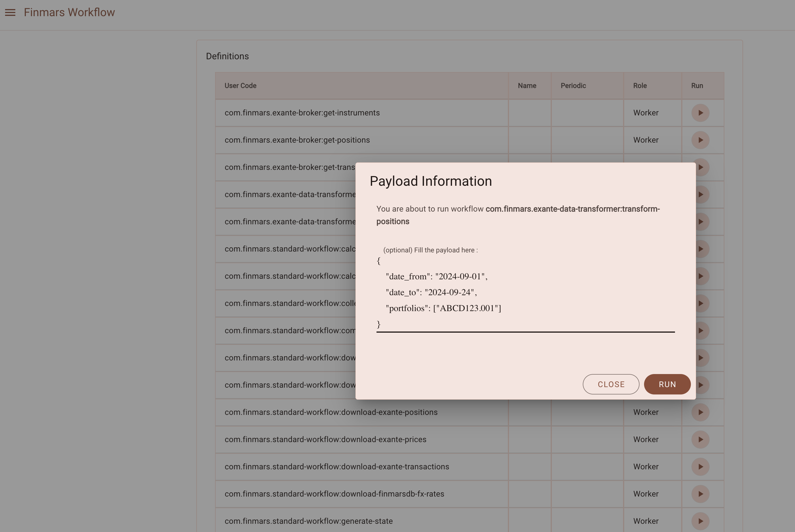This screenshot has height=532, width=795.
Task: Select the download-exante-transactions user code row
Action: pyautogui.click(x=361, y=466)
